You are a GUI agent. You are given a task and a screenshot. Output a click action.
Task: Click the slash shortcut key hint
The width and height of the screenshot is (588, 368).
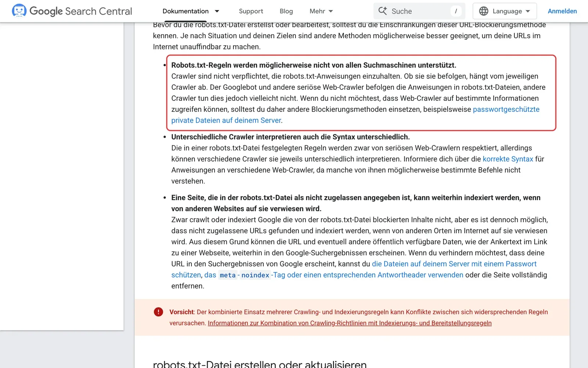(456, 11)
